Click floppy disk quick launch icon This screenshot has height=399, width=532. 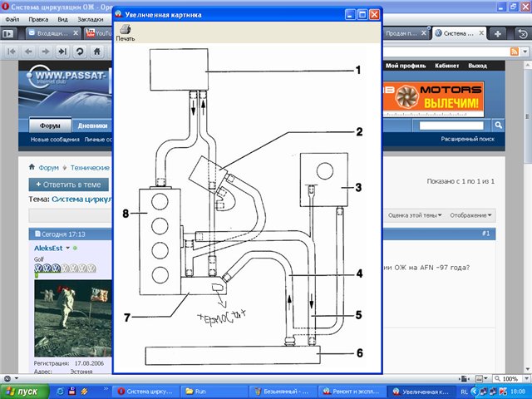pyautogui.click(x=72, y=392)
